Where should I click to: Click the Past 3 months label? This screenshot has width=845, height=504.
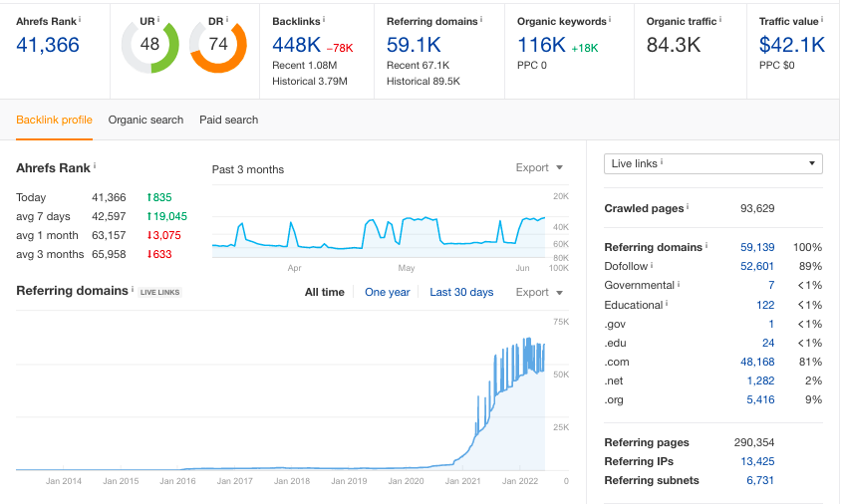248,169
